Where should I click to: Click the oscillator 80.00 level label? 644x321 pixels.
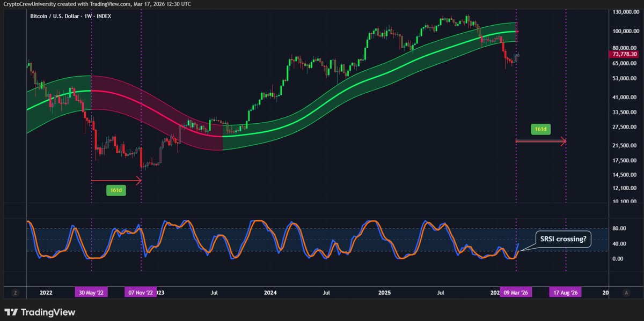(x=620, y=229)
